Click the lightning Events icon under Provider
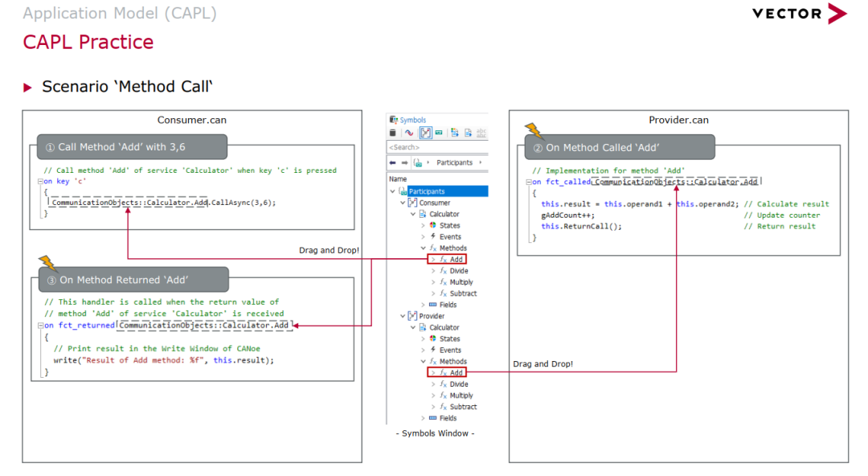This screenshot has height=476, width=868. click(433, 351)
